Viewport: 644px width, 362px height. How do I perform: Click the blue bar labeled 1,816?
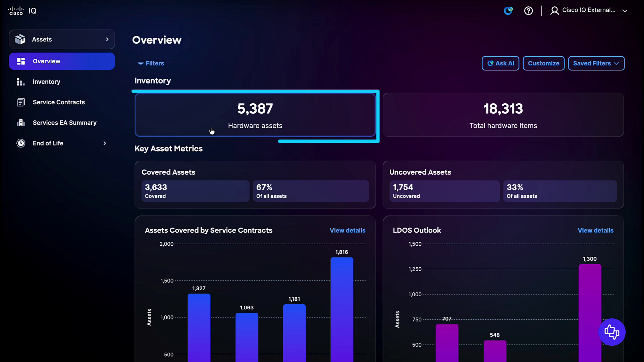[342, 309]
